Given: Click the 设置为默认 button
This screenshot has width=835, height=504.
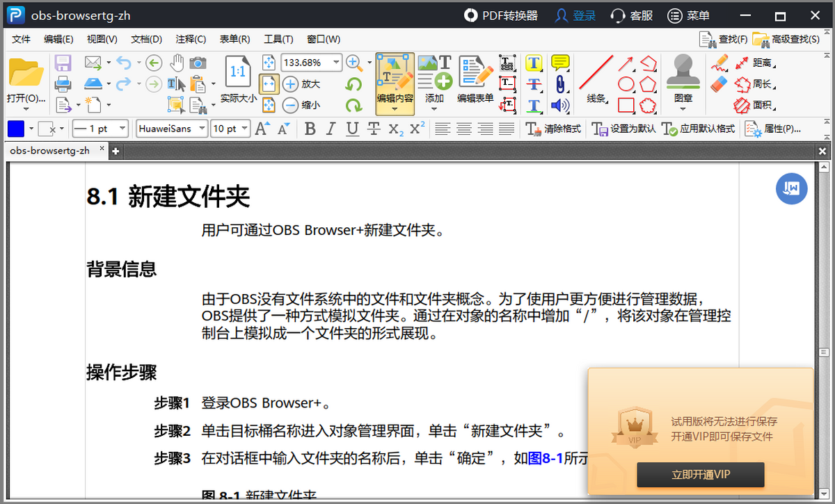Looking at the screenshot, I should click(624, 129).
